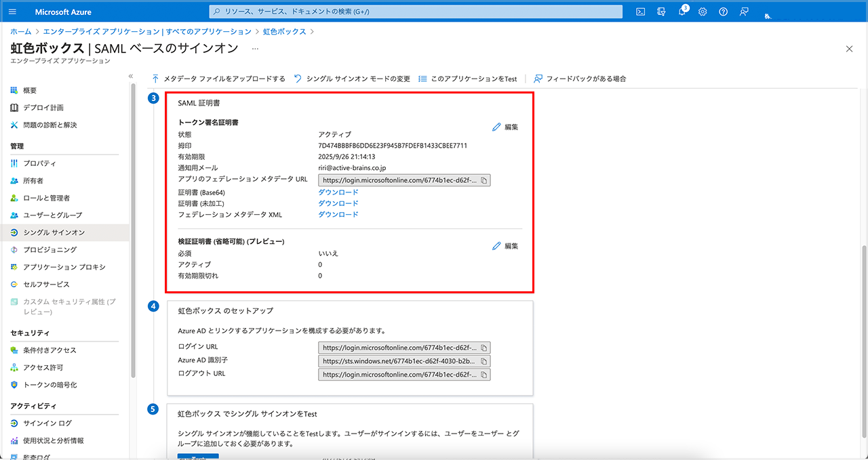Click メタデータ ファイルをアップロードする
Viewport: 868px width, 460px height.
[x=218, y=79]
